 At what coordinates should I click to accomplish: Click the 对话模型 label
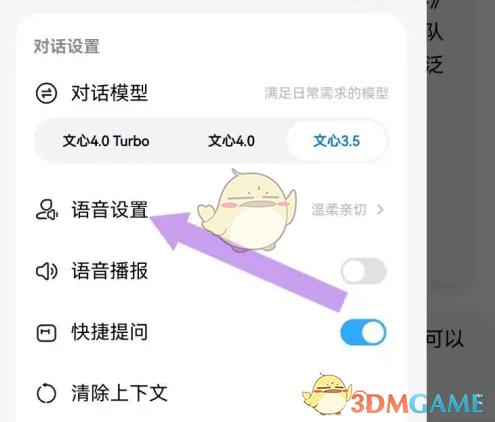point(110,93)
